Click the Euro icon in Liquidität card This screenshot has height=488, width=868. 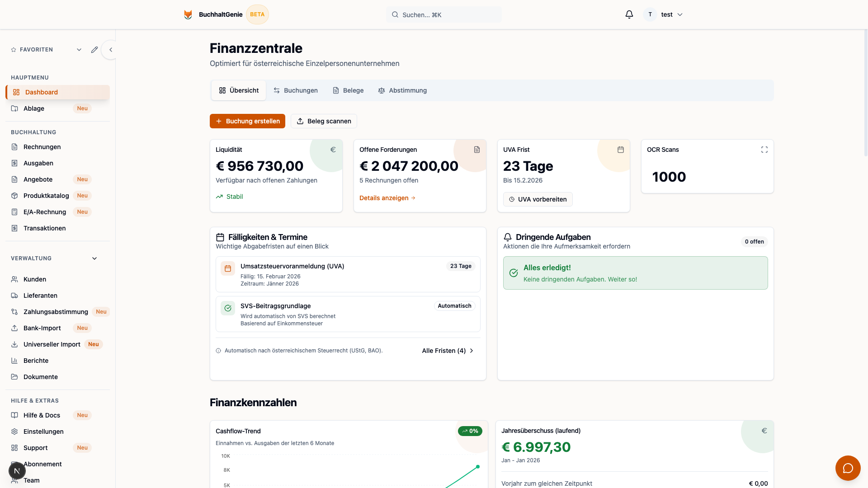click(333, 150)
